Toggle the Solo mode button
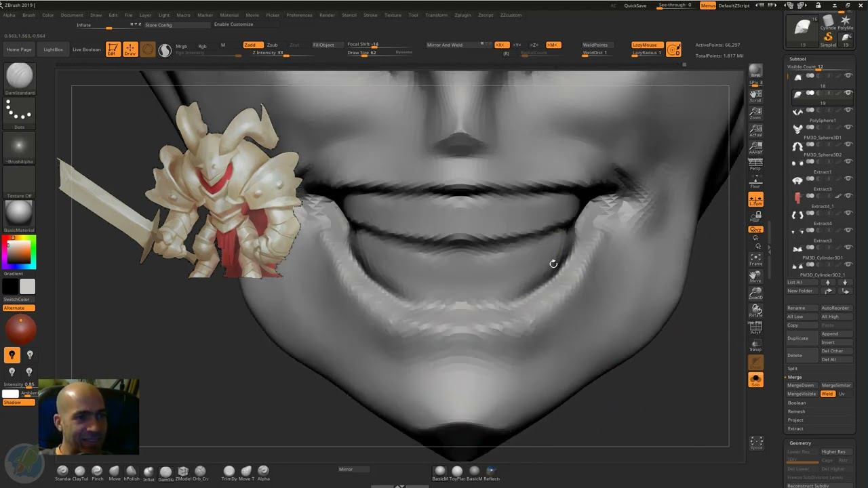 coord(755,380)
